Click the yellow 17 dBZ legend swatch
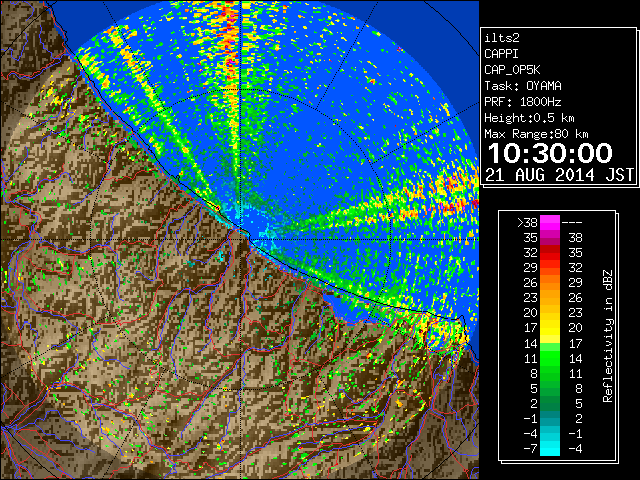The width and height of the screenshot is (640, 480). coord(550,328)
